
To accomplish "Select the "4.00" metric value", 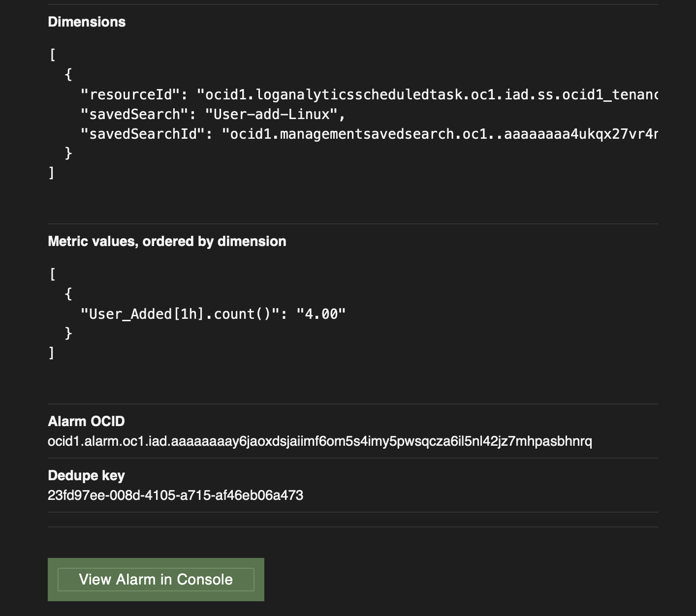I will 321,314.
